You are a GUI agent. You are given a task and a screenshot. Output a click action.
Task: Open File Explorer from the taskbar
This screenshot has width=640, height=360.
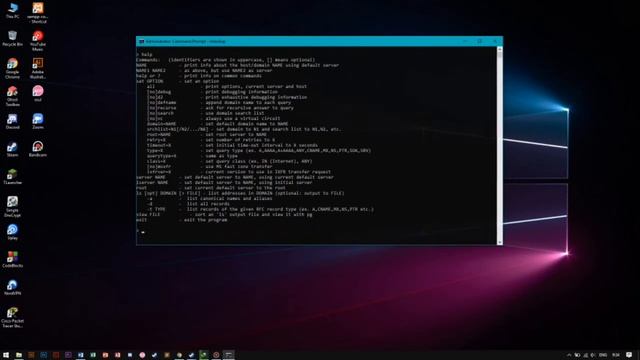(x=19, y=355)
